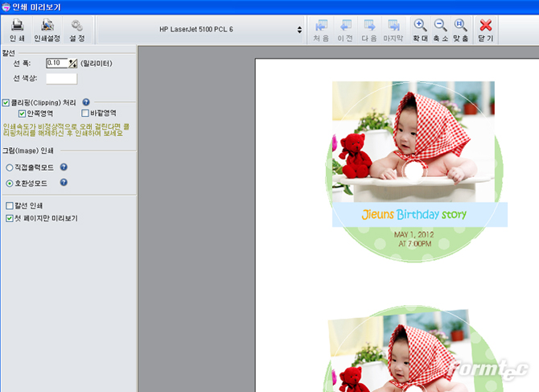The image size is (539, 392).
Task: Open the HP LaserJet 5100 PCL 6 printer dropdown
Action: pos(200,30)
